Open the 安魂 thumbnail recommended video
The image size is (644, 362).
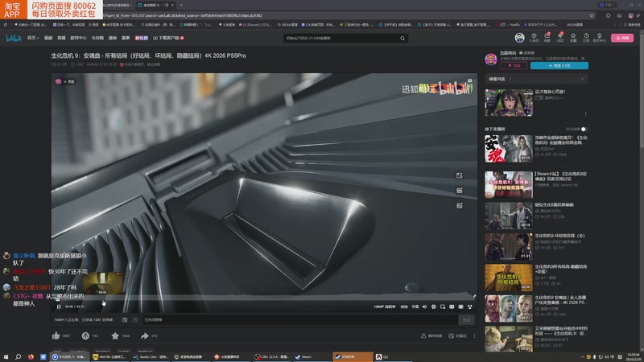[x=509, y=149]
